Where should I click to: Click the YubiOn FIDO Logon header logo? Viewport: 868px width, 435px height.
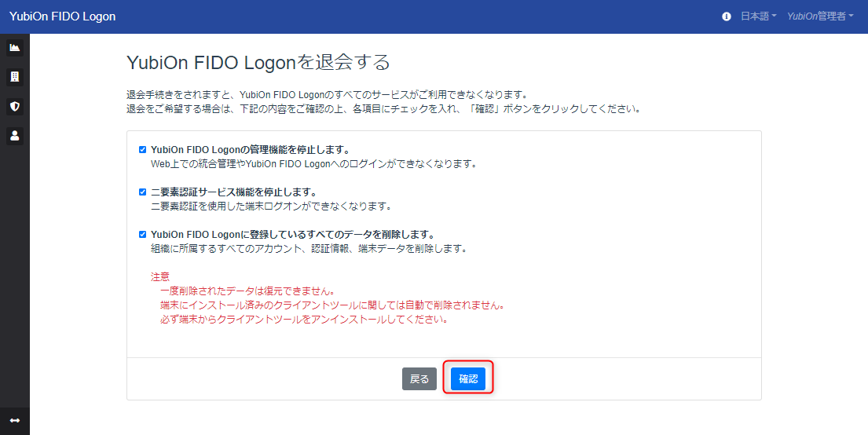63,16
